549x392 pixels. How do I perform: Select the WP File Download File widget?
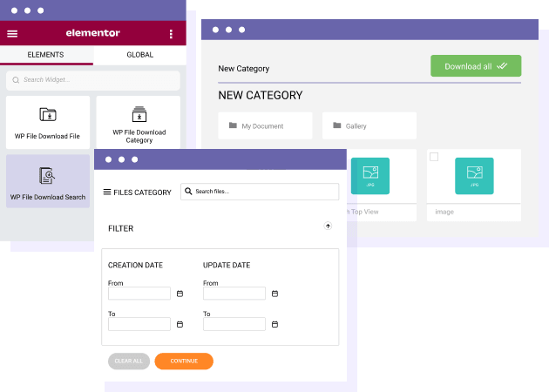(x=47, y=123)
